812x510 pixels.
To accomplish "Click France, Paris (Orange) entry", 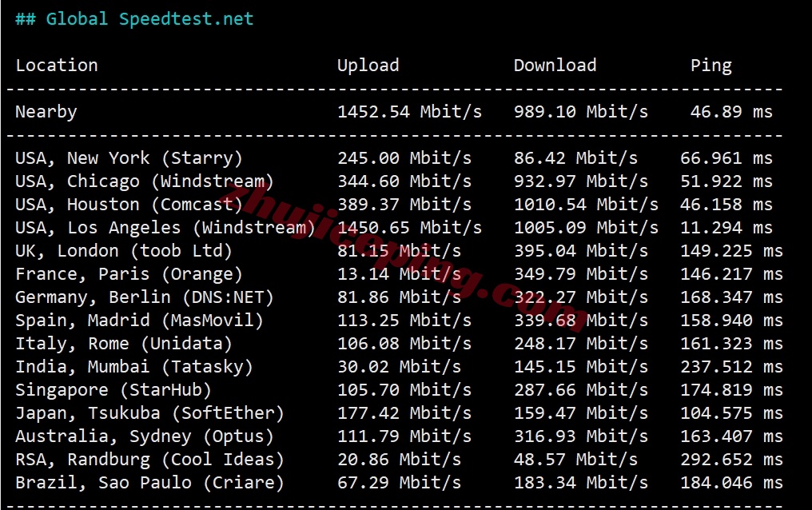I will 129,274.
